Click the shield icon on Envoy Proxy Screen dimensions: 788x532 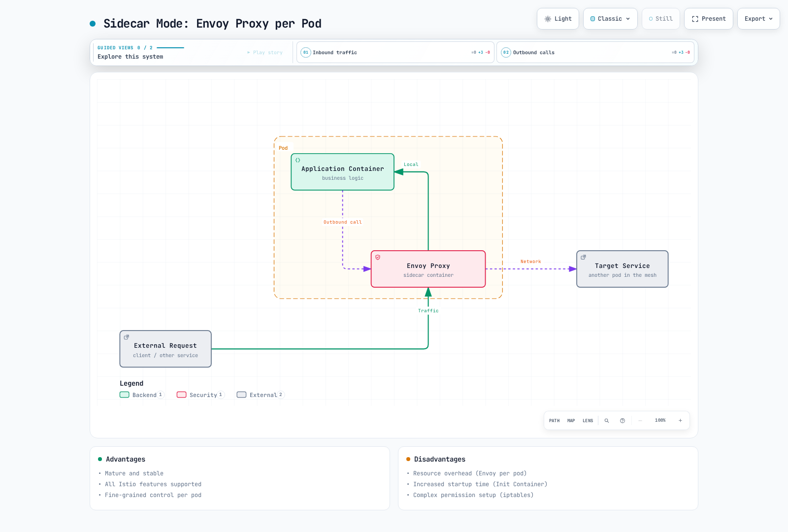click(x=378, y=257)
